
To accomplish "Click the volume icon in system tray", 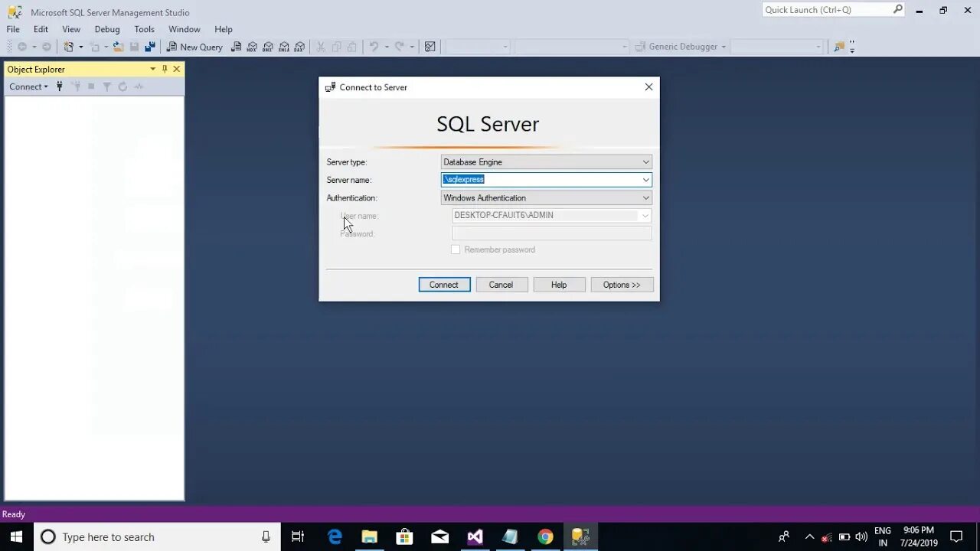I will pos(861,537).
